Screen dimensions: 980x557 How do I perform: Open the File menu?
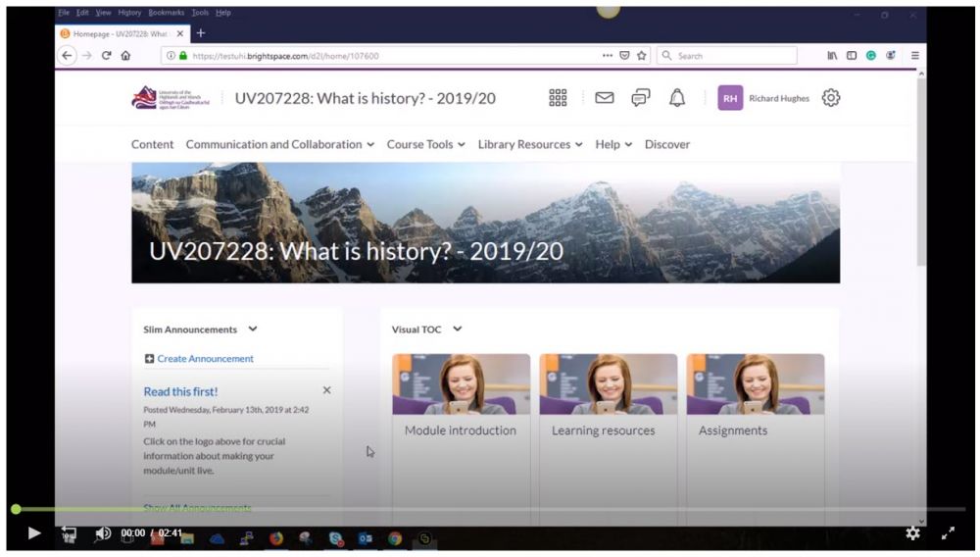click(64, 13)
